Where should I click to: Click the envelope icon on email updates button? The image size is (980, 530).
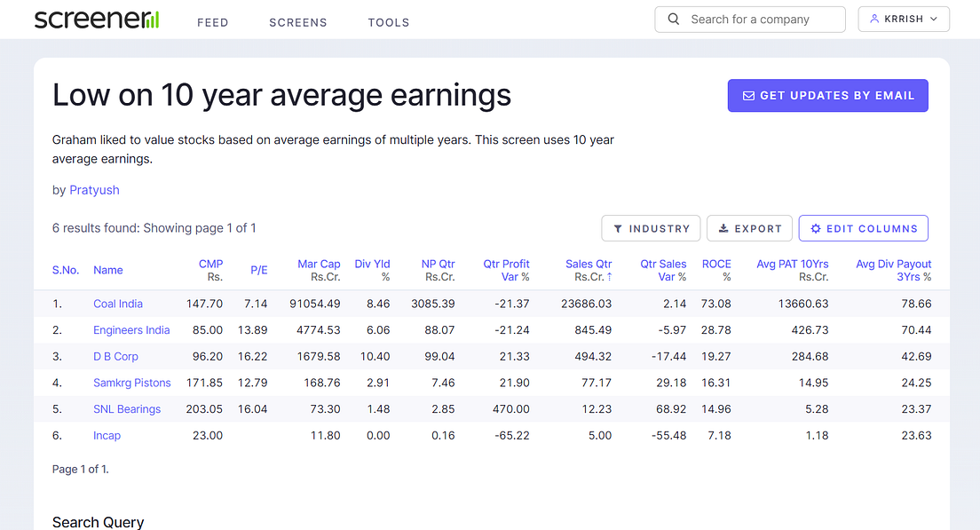pyautogui.click(x=748, y=96)
